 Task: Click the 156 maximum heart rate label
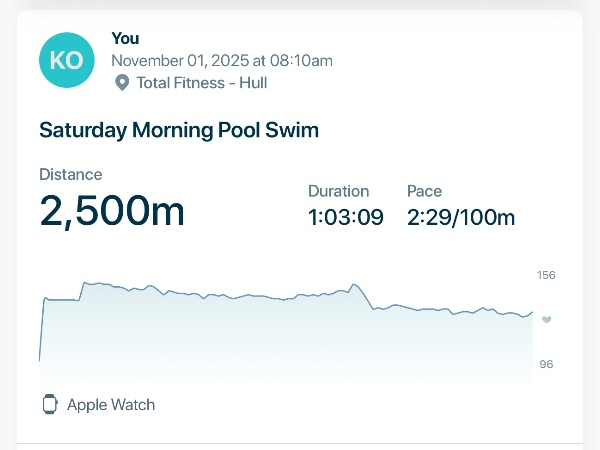tap(547, 275)
